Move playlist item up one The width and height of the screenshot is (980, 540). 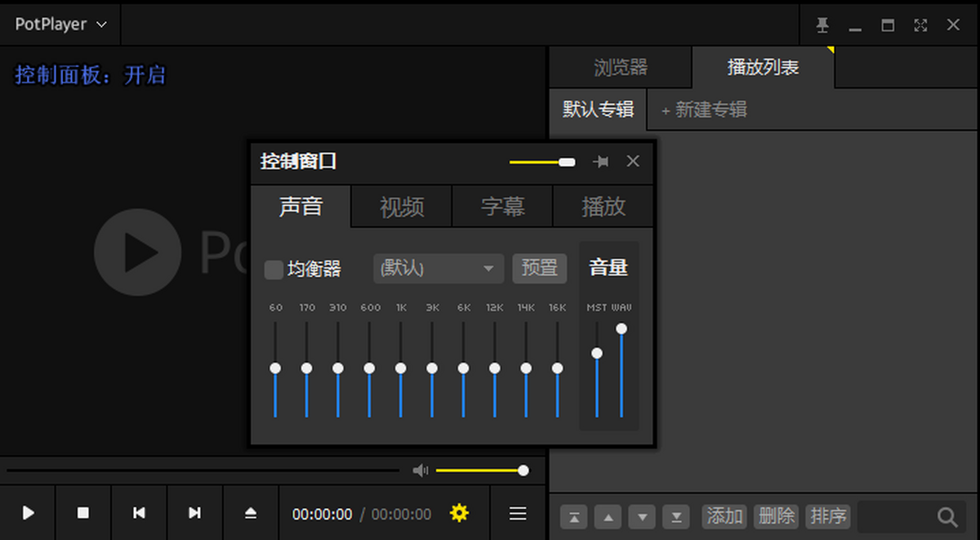[608, 517]
